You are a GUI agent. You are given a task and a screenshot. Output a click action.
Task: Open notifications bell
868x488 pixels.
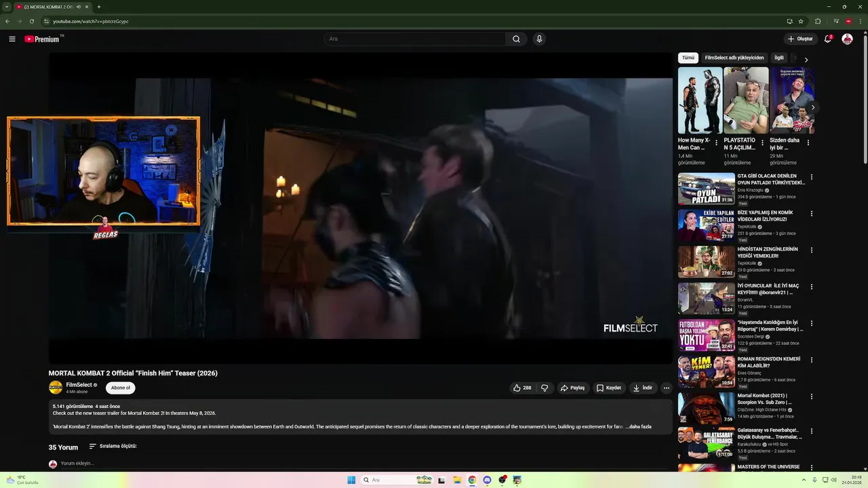click(828, 39)
